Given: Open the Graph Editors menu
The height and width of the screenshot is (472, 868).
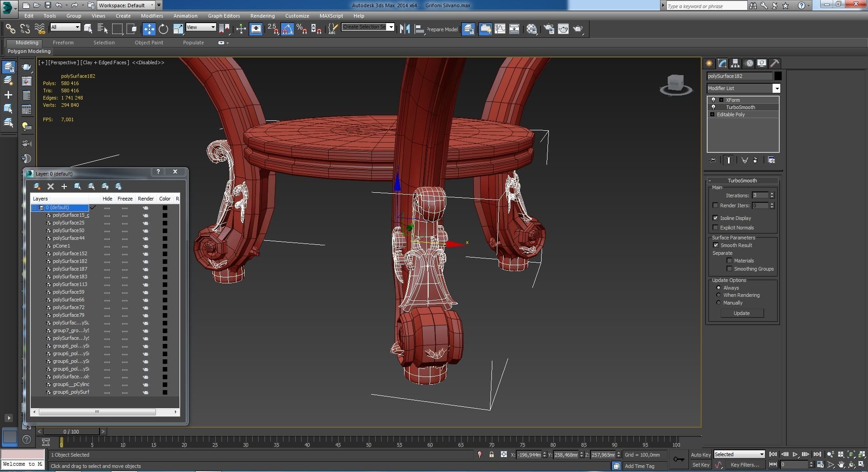Looking at the screenshot, I should tap(224, 16).
